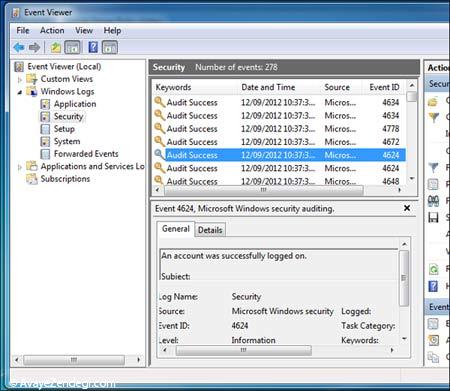Click the Event ID column header
The width and height of the screenshot is (450, 391).
pos(384,87)
